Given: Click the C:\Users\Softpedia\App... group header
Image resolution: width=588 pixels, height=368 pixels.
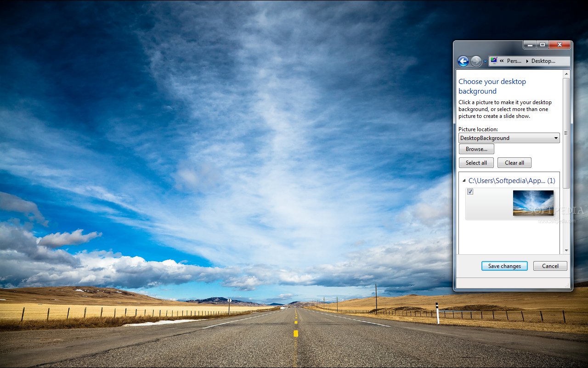Looking at the screenshot, I should pyautogui.click(x=512, y=181).
